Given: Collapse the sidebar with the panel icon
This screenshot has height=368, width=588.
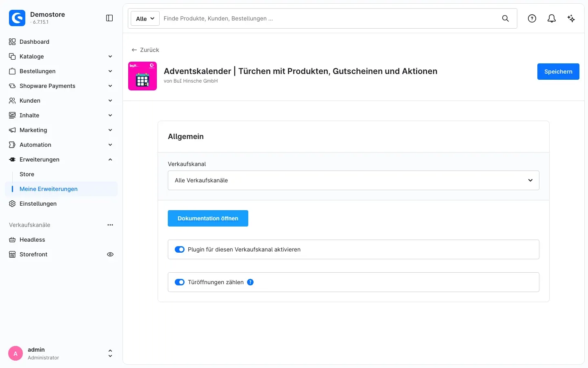Looking at the screenshot, I should (x=109, y=18).
